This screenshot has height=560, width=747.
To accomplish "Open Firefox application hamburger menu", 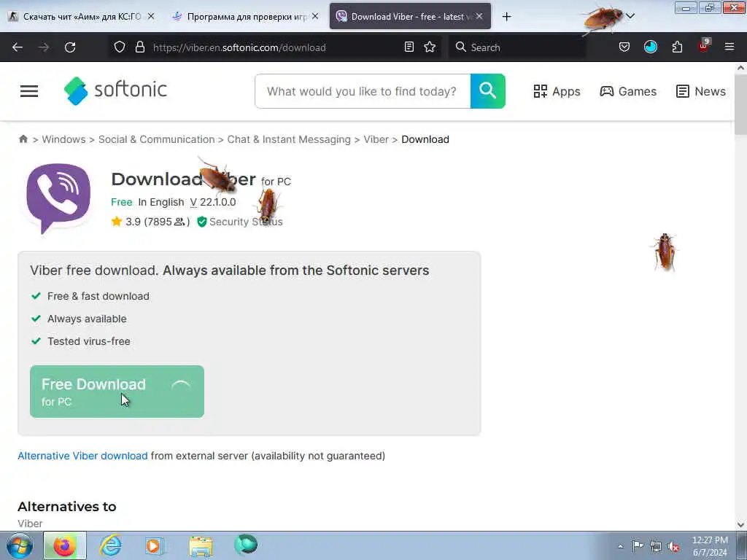I will 729,47.
